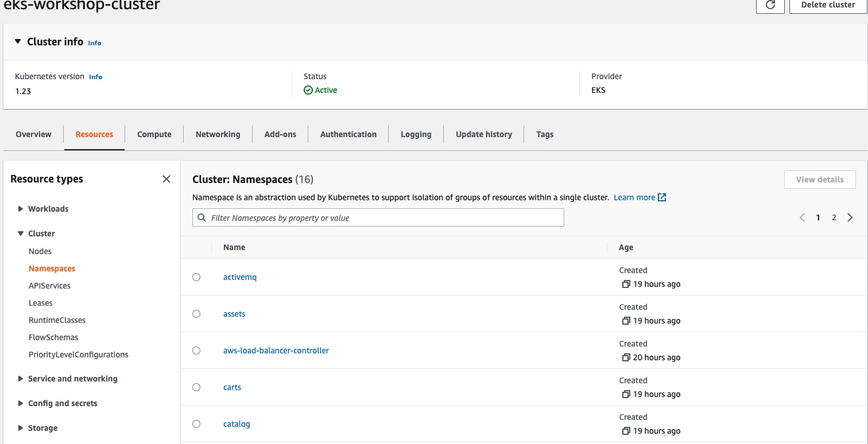
Task: Click the copy icon beside activemq age
Action: tap(626, 284)
